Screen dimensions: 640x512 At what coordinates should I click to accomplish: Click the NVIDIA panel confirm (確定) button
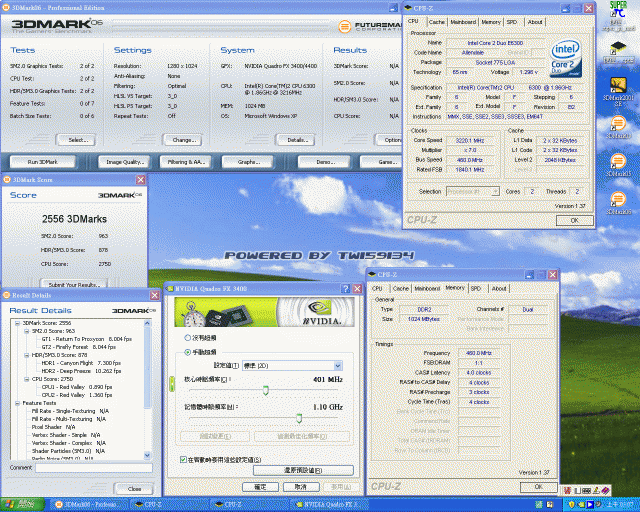260,487
